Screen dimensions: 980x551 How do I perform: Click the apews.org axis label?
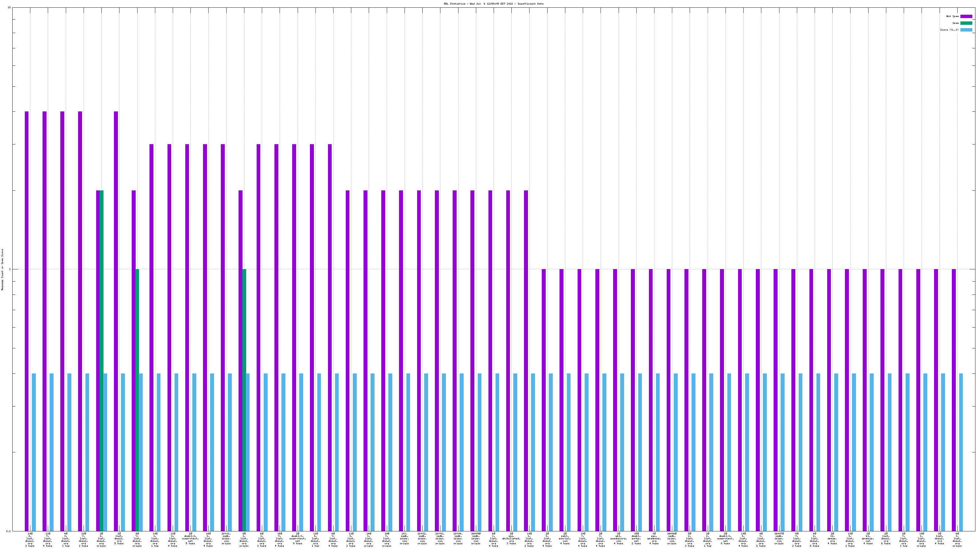click(x=832, y=539)
